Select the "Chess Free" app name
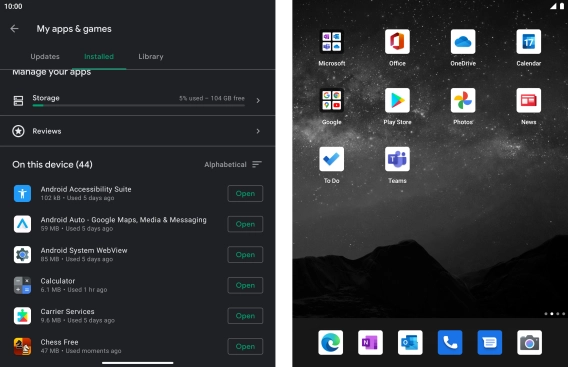 (59, 342)
